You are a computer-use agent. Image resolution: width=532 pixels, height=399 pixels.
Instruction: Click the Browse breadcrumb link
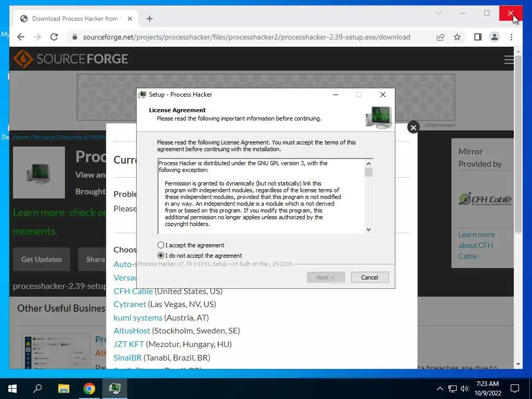(45, 137)
